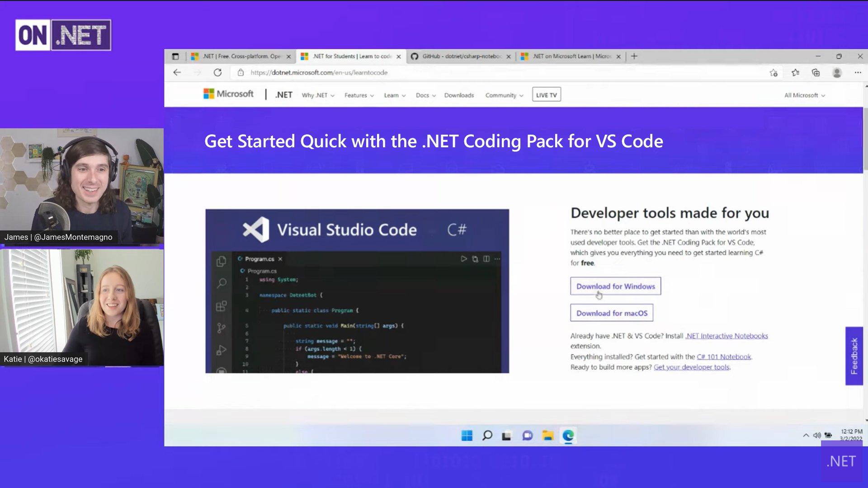This screenshot has width=868, height=488.
Task: Click the browser back arrow
Action: [x=177, y=72]
